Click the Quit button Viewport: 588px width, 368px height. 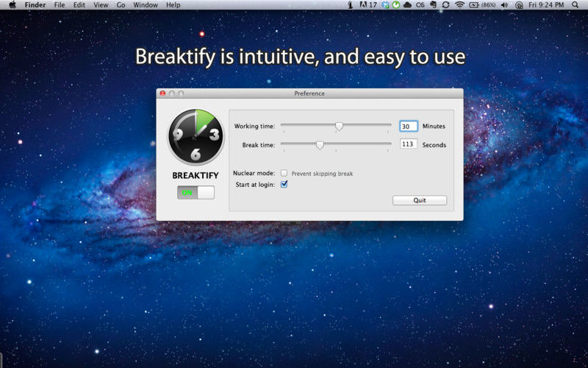[420, 200]
